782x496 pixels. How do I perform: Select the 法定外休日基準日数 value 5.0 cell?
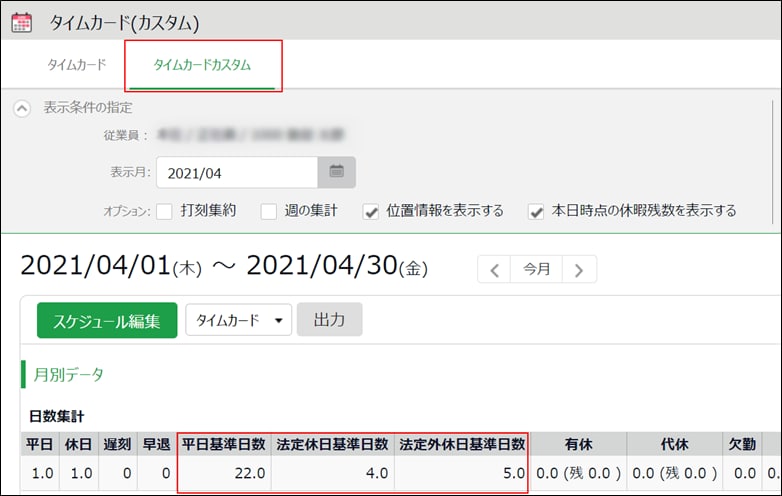[460, 473]
